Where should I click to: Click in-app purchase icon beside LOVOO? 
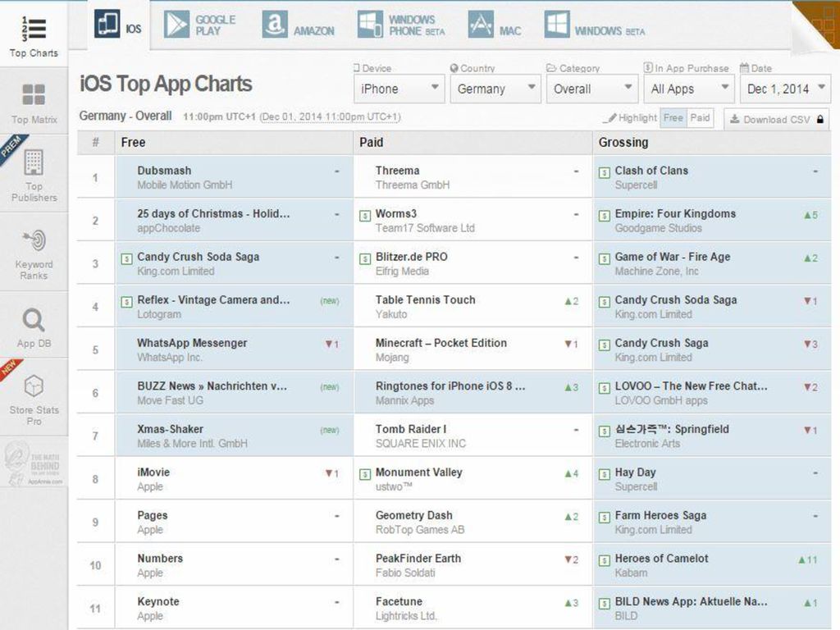tap(605, 388)
